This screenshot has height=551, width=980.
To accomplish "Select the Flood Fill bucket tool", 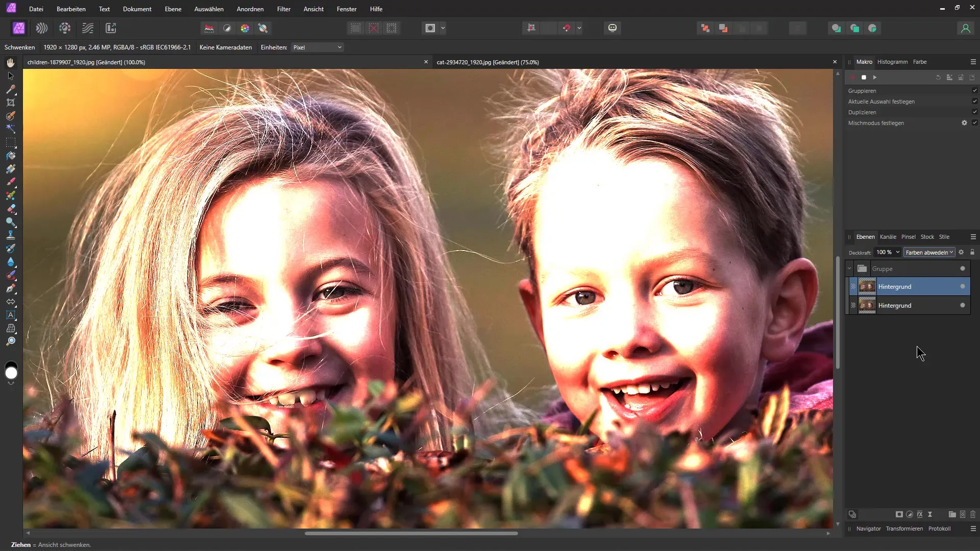I will pos(11,156).
